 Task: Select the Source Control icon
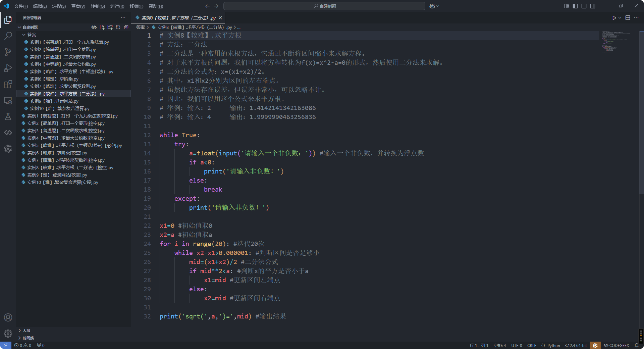click(8, 52)
